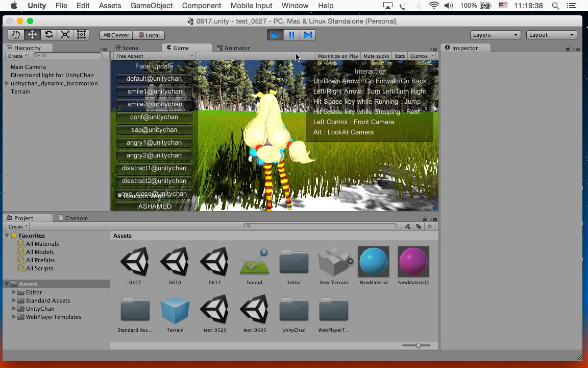Expand the UnityChan folder in tree

coord(14,309)
